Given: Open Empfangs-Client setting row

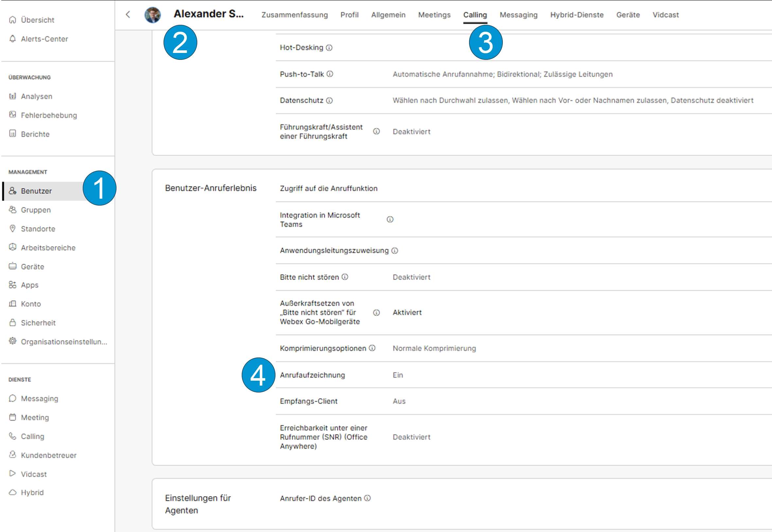Looking at the screenshot, I should pyautogui.click(x=308, y=401).
